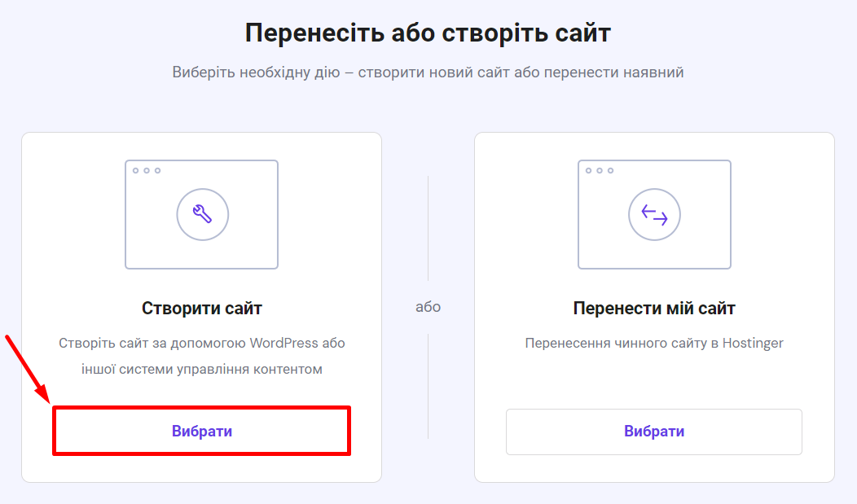Click the page title Перенесіть або створіть сайт
This screenshot has width=857, height=504.
(x=428, y=33)
